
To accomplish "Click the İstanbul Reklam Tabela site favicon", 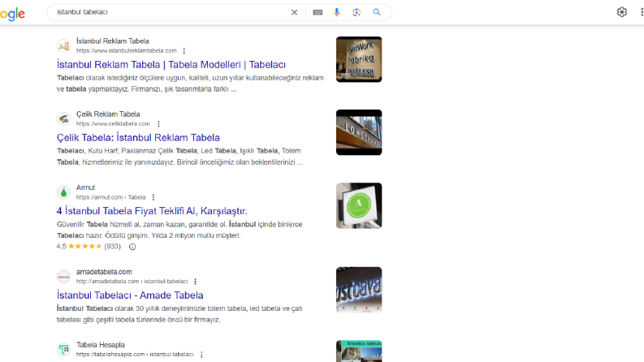I will click(63, 46).
